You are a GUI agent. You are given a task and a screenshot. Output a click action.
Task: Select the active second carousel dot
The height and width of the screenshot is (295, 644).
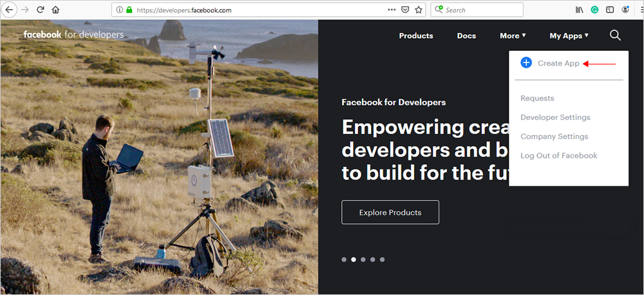coord(354,260)
